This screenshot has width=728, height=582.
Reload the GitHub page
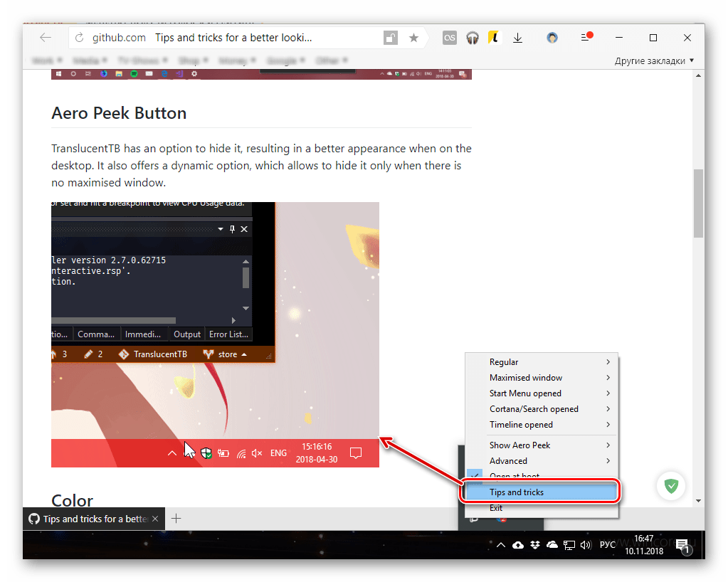pyautogui.click(x=79, y=38)
